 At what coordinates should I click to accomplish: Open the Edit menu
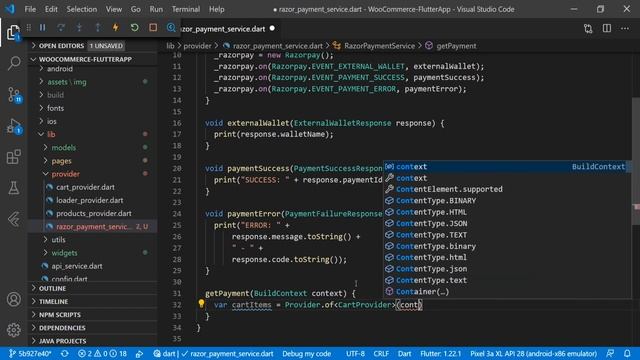click(x=51, y=9)
